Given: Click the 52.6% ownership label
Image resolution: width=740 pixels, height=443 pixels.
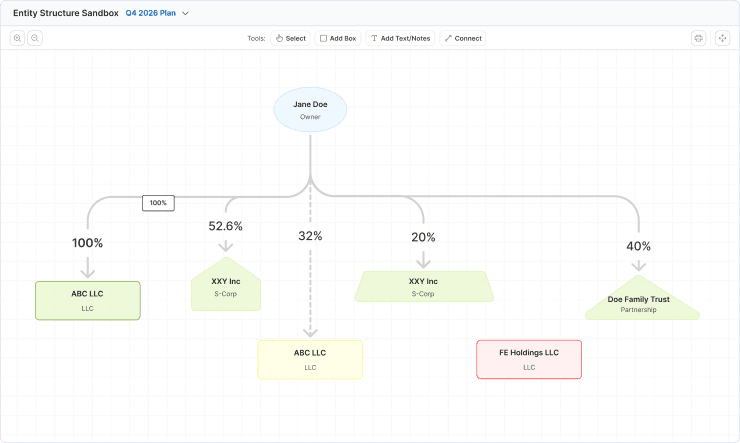Looking at the screenshot, I should [226, 226].
